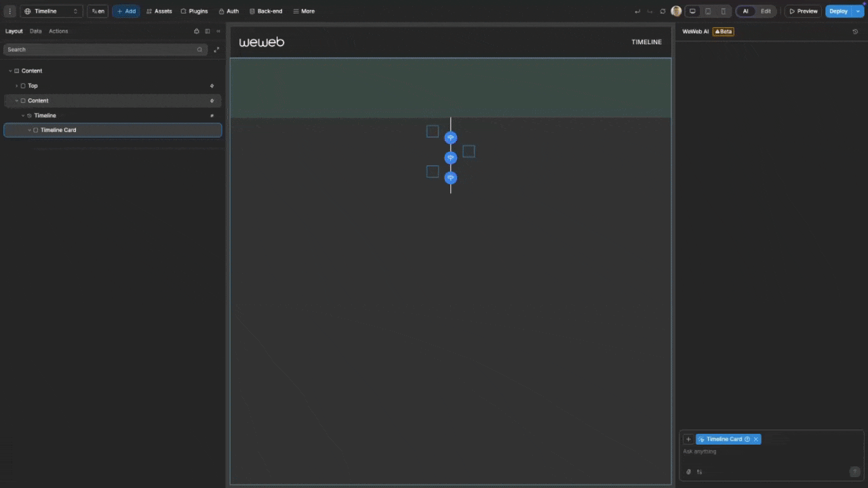Refresh the canvas
This screenshot has width=868, height=488.
click(x=663, y=11)
